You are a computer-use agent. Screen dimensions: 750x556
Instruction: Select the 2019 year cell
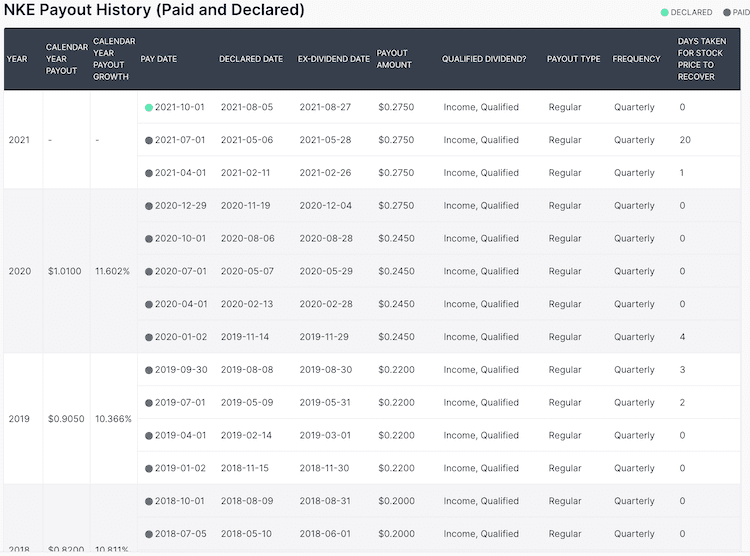[x=19, y=419]
